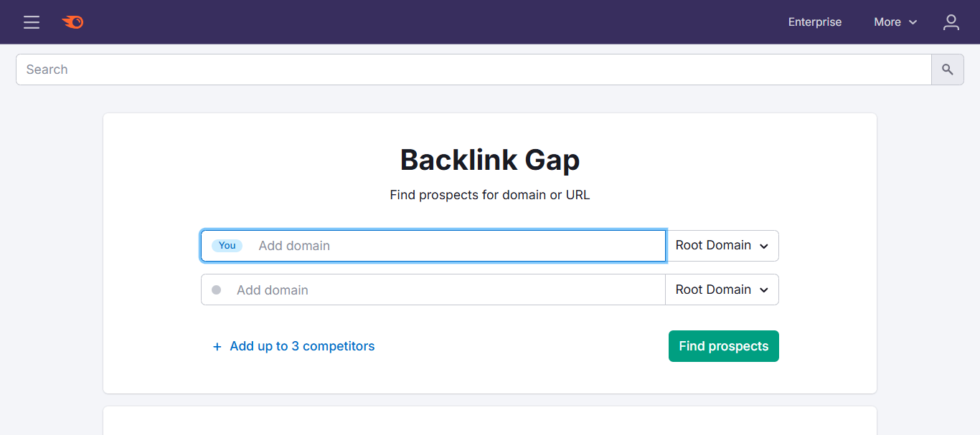Image resolution: width=980 pixels, height=435 pixels.
Task: Click the green Find prospects button
Action: pyautogui.click(x=723, y=346)
